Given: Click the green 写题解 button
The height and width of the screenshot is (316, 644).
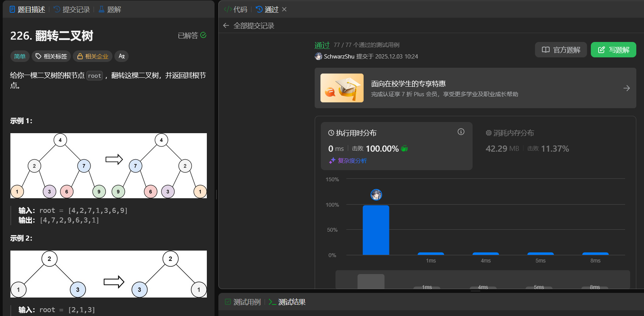Looking at the screenshot, I should click(613, 50).
